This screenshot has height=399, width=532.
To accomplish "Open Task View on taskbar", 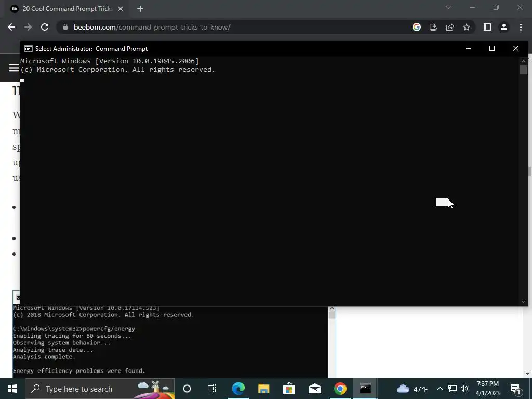I will pyautogui.click(x=212, y=389).
